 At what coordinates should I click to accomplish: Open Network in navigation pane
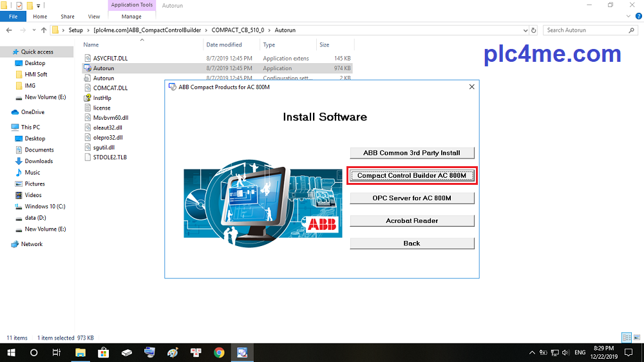coord(32,244)
